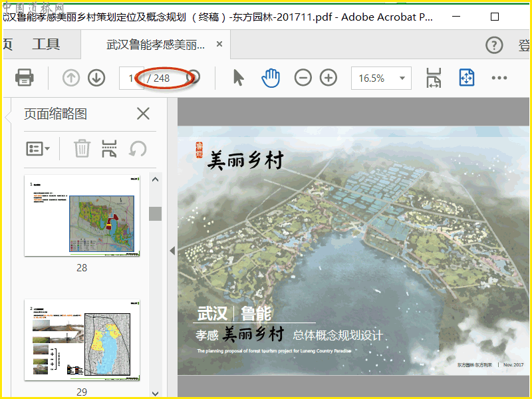Click the PDF cover page 美丽乡村
This screenshot has width=532, height=399.
353,251
